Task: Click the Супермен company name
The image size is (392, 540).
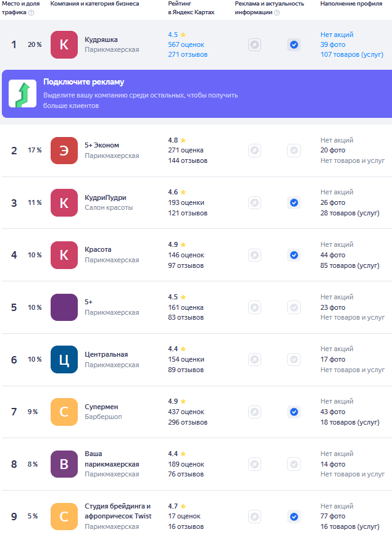Action: point(101,407)
